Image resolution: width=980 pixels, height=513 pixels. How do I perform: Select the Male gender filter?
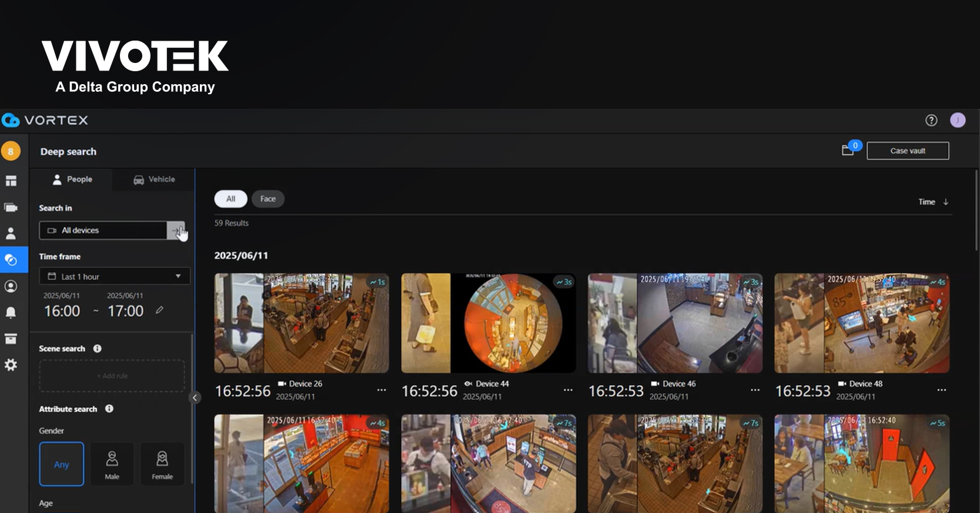pyautogui.click(x=112, y=464)
